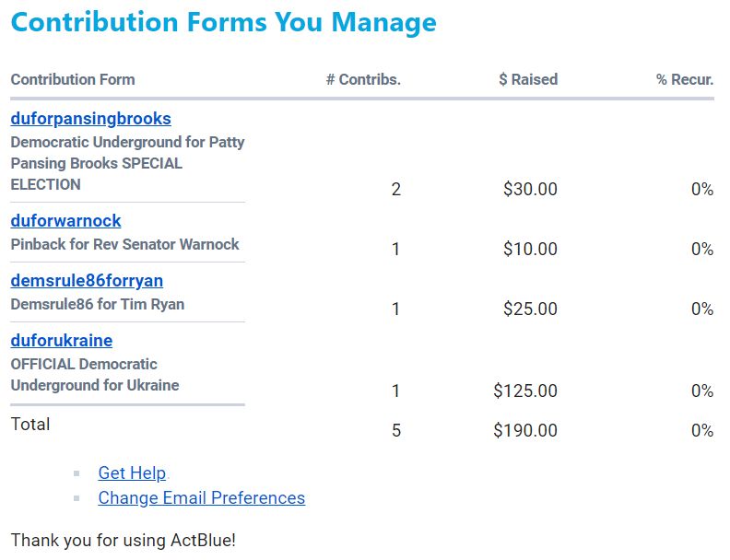Click the Contribution Form column header
The height and width of the screenshot is (560, 730).
73,79
